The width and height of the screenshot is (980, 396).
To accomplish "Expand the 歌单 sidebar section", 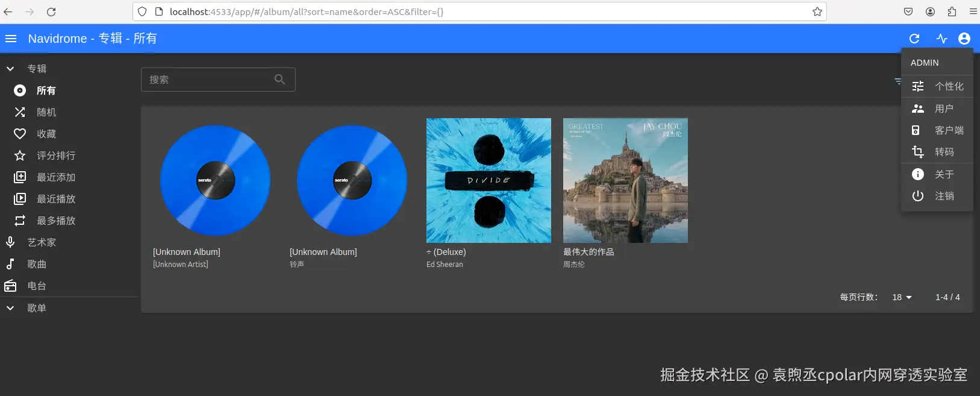I will tap(69, 308).
